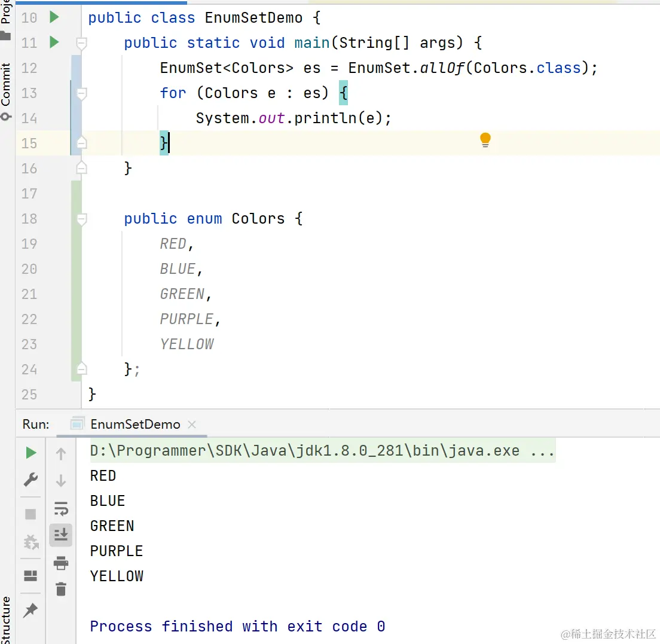
Task: Pin the Run tab
Action: [x=30, y=611]
